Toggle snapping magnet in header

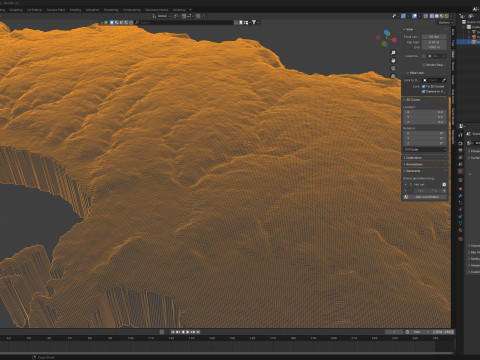184,16
